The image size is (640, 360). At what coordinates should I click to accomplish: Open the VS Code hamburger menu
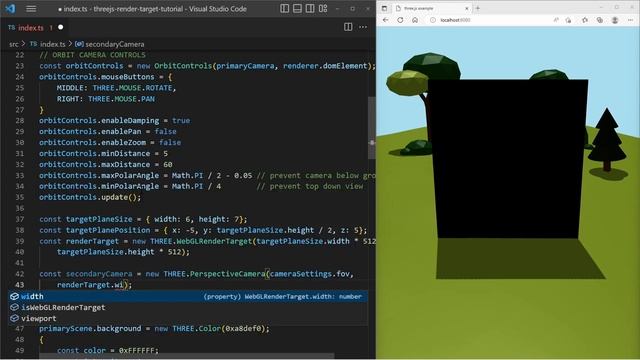pyautogui.click(x=31, y=9)
